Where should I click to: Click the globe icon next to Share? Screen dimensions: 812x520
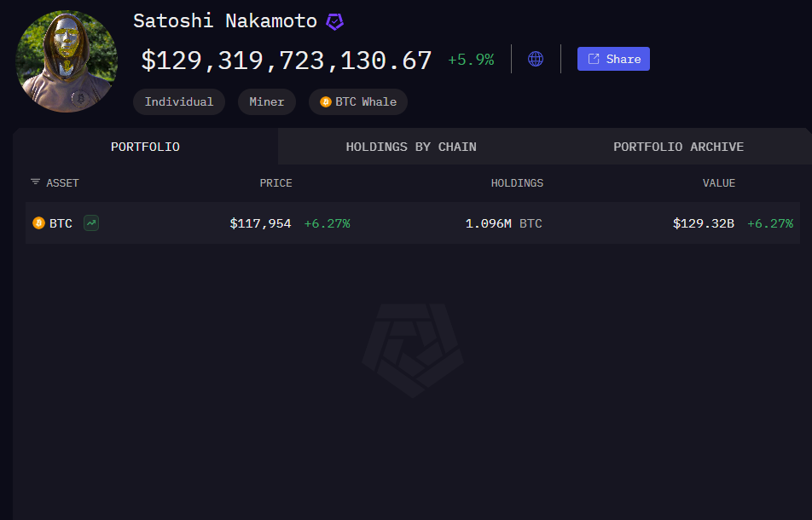pos(536,59)
